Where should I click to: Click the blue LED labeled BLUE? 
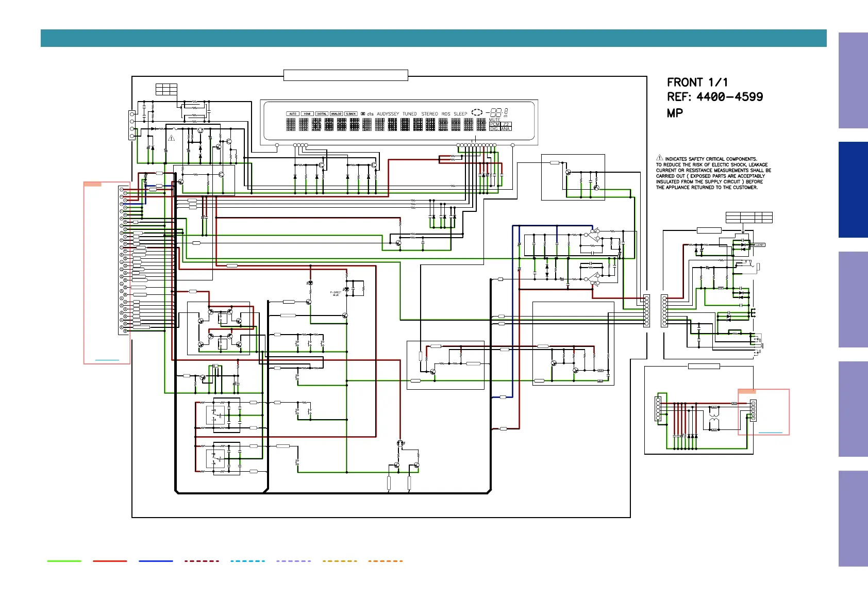pos(346,290)
